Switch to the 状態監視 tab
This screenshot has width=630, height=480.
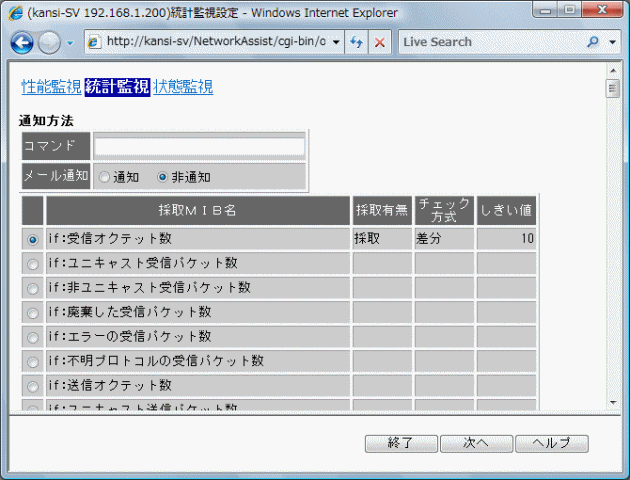click(183, 87)
